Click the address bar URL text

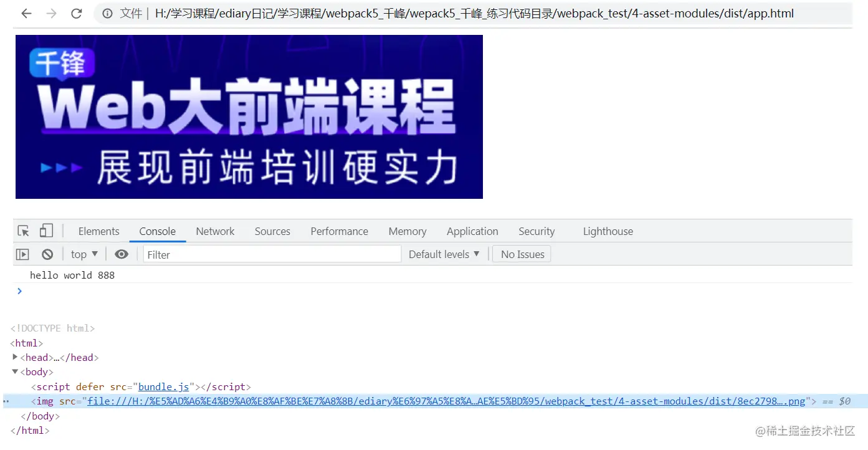[474, 13]
